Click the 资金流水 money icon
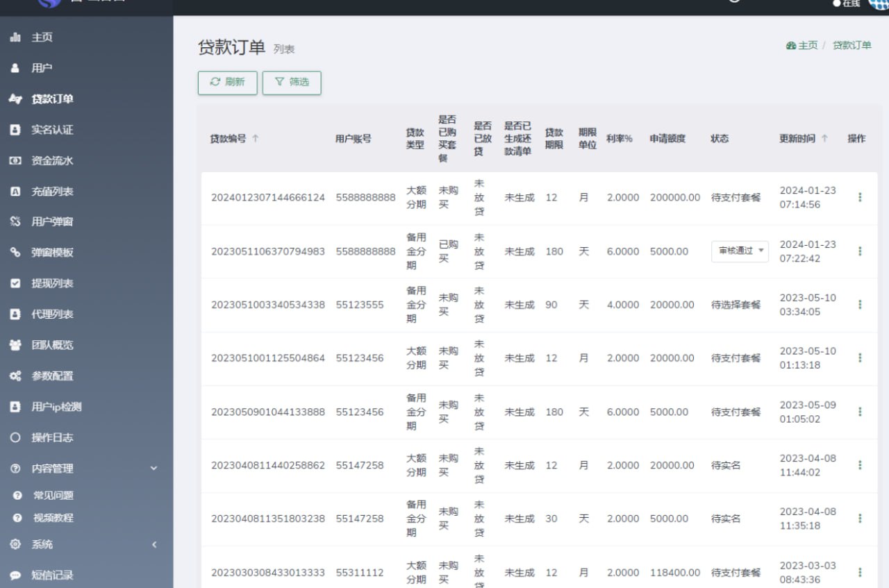Viewport: 889px width, 588px height. pyautogui.click(x=15, y=160)
